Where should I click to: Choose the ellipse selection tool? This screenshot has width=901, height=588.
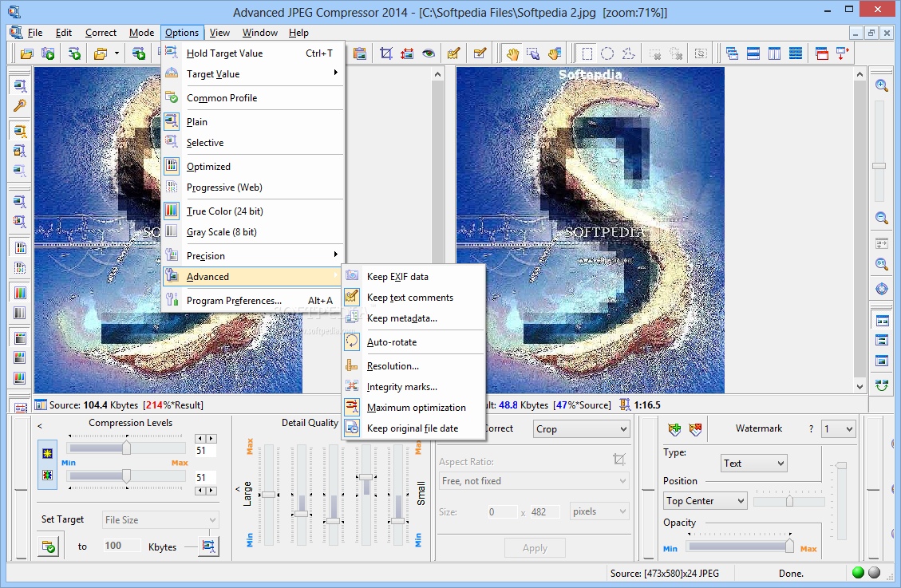click(x=607, y=54)
